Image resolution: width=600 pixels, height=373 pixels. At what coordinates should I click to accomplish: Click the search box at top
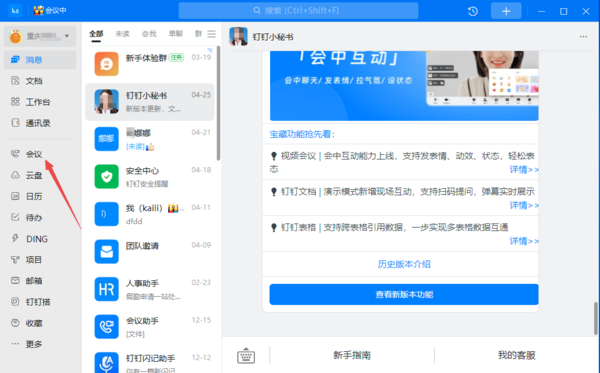click(x=298, y=11)
